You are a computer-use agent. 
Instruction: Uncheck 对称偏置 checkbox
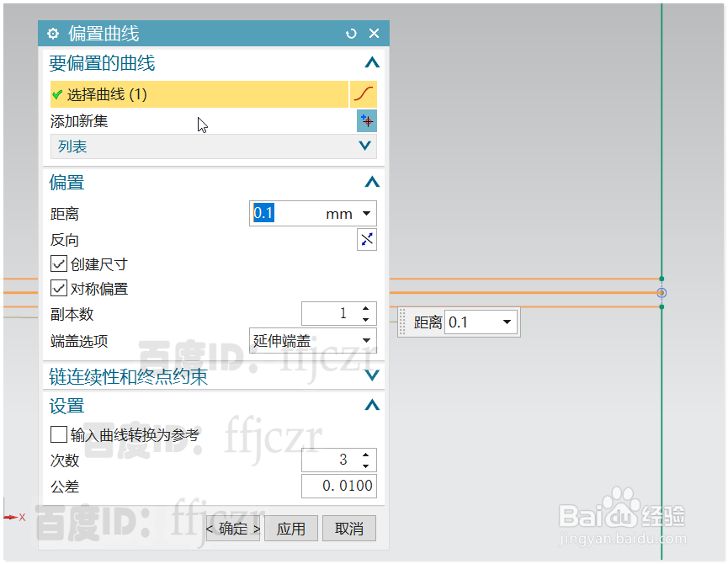click(59, 288)
